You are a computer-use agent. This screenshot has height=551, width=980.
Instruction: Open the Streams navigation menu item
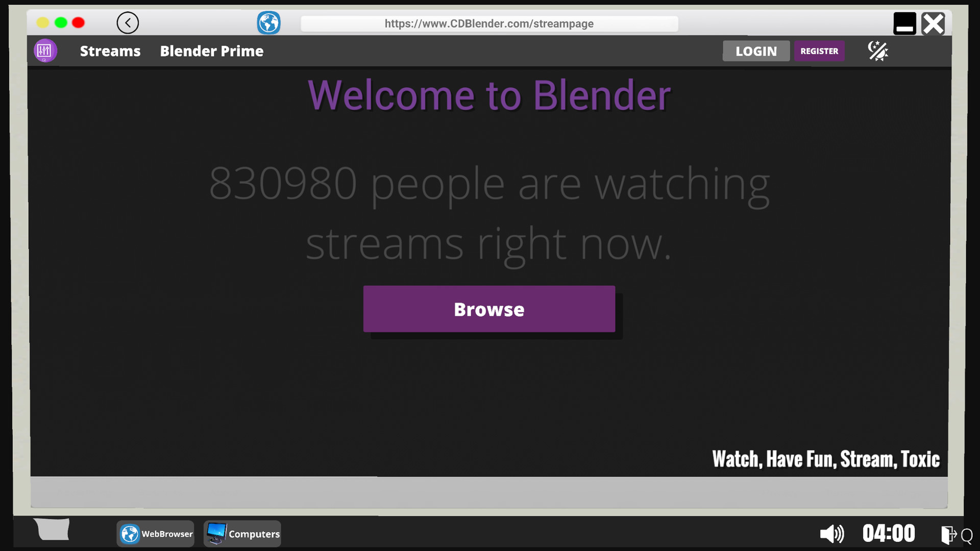[110, 51]
